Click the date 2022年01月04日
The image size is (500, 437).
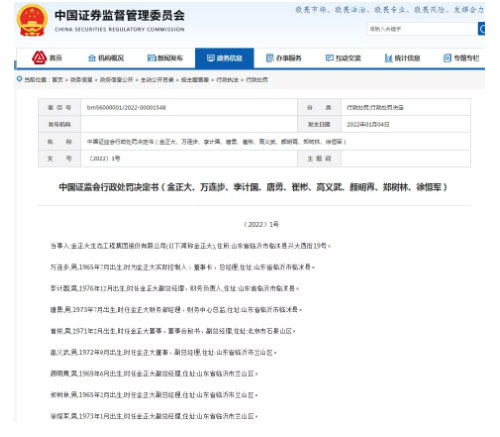pos(368,124)
